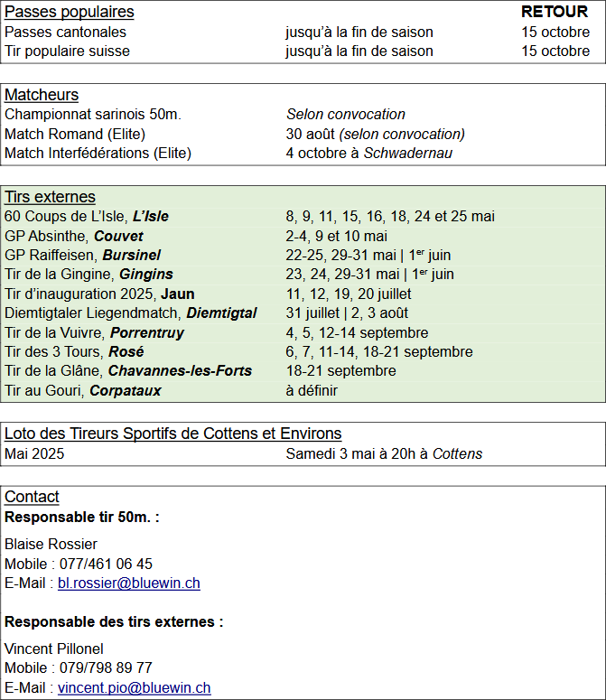Select Blaise Rossier's mobile number

pyautogui.click(x=106, y=564)
